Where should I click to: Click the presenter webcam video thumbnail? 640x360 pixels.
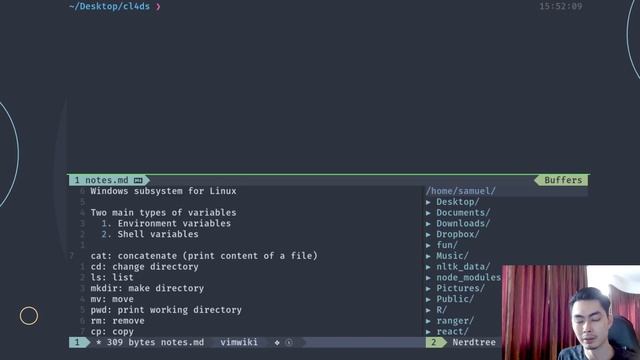pyautogui.click(x=571, y=313)
